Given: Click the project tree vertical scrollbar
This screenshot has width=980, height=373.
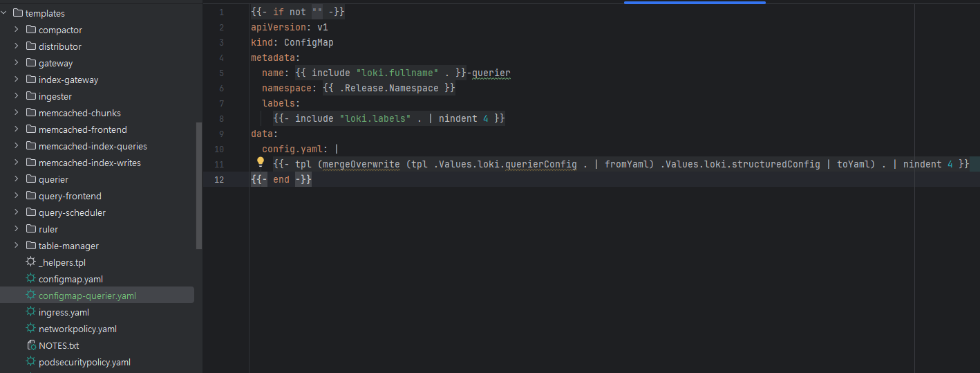Looking at the screenshot, I should (199, 185).
